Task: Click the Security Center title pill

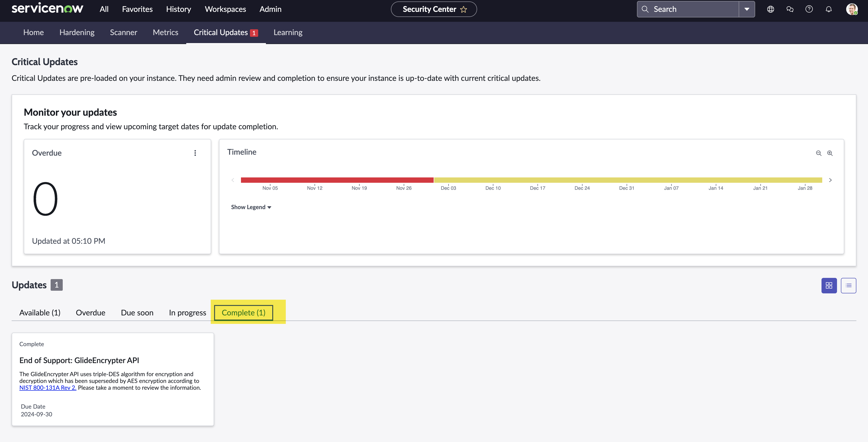Action: tap(434, 9)
